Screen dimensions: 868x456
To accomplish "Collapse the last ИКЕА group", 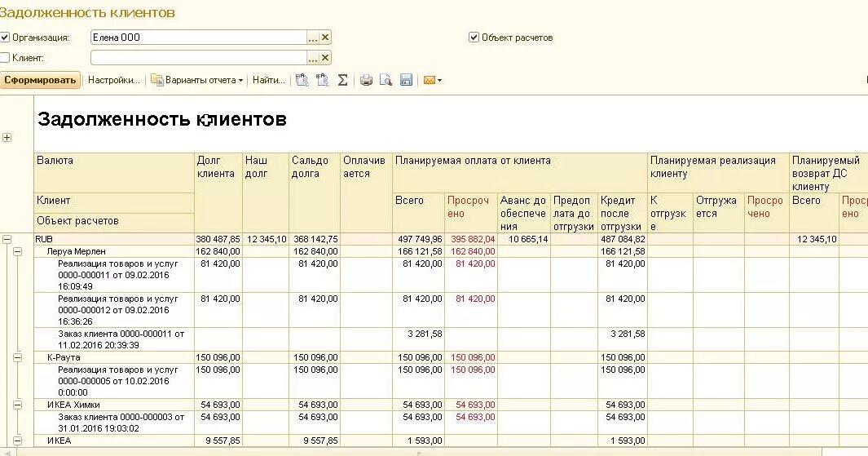I will click(x=18, y=441).
